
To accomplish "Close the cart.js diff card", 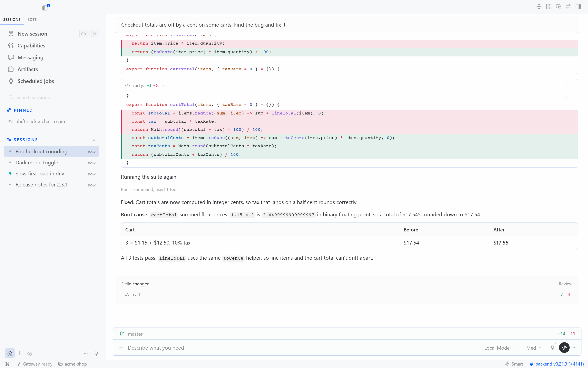I will (x=568, y=85).
